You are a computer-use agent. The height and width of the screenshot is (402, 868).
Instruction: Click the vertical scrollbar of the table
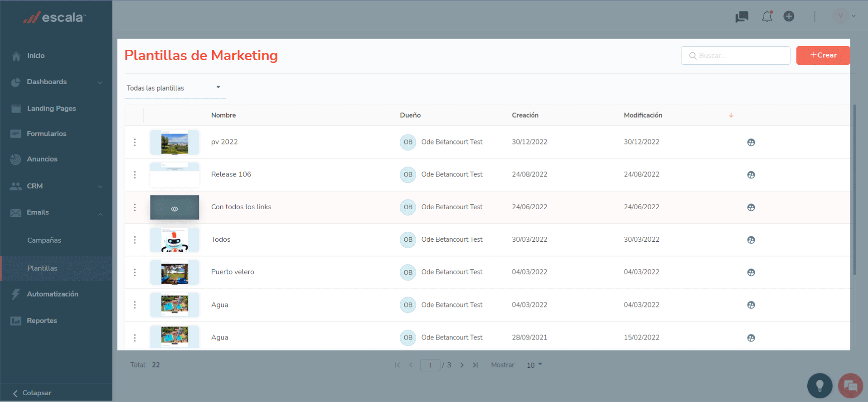pos(854,190)
